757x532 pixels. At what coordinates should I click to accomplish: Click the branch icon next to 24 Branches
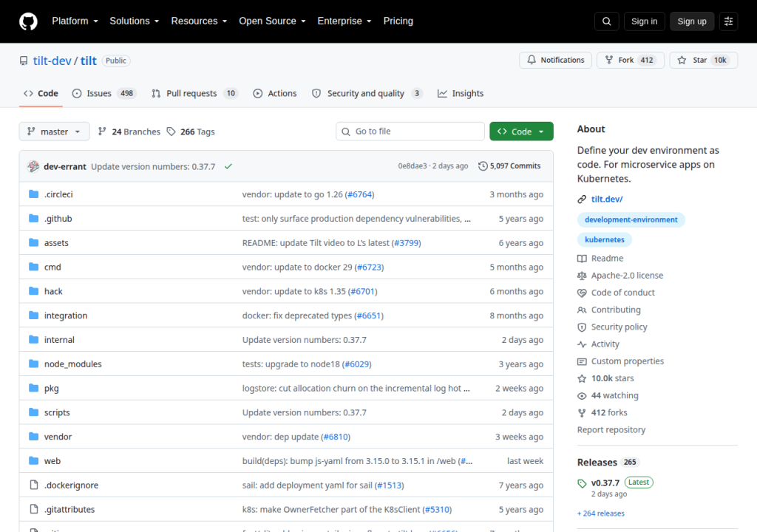(x=102, y=132)
